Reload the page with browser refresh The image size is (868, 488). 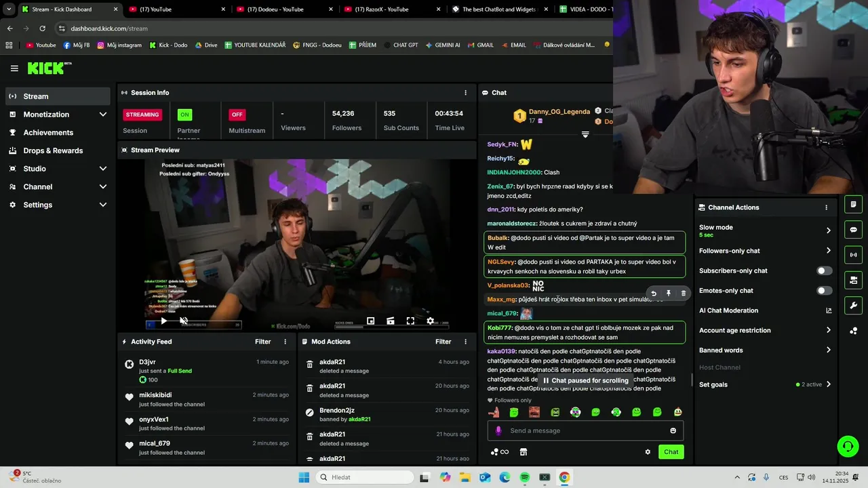[x=43, y=28]
